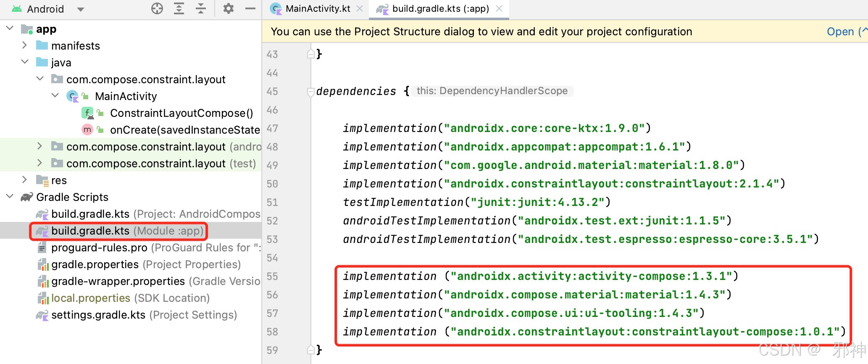Image resolution: width=868 pixels, height=364 pixels.
Task: Collapse the Gradle Scripts node
Action: (x=10, y=197)
